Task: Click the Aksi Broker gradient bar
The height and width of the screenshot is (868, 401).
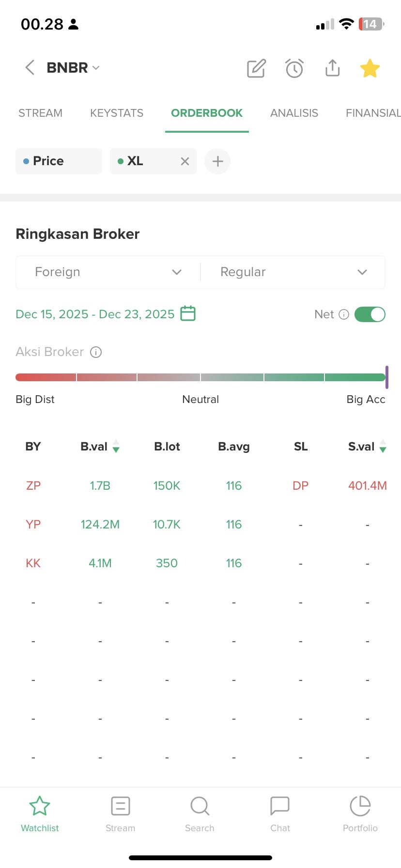Action: coord(200,377)
